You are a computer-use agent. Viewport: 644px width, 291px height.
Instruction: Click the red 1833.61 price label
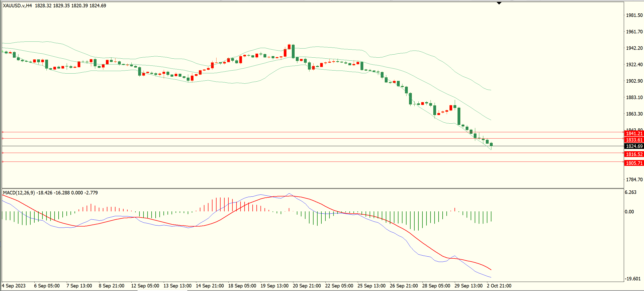(634, 140)
